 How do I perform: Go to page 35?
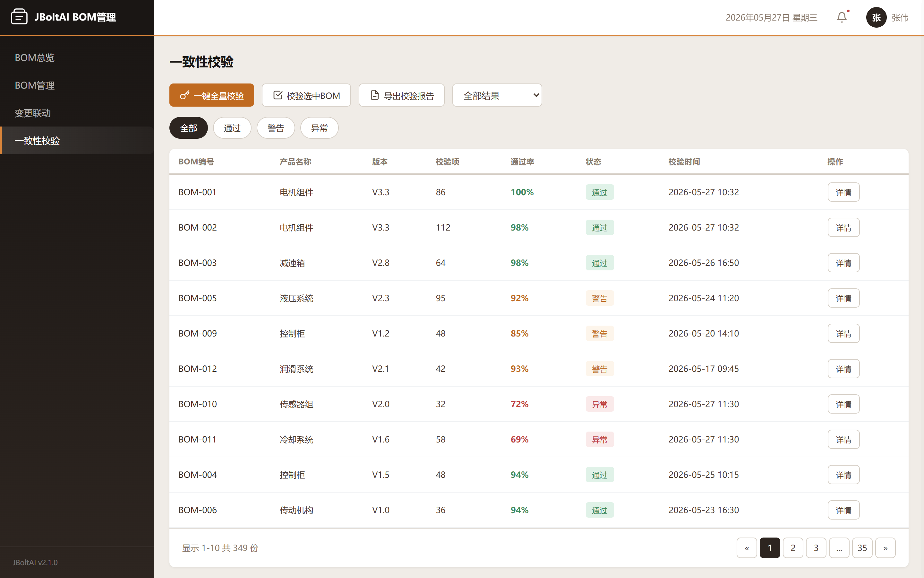[862, 548]
